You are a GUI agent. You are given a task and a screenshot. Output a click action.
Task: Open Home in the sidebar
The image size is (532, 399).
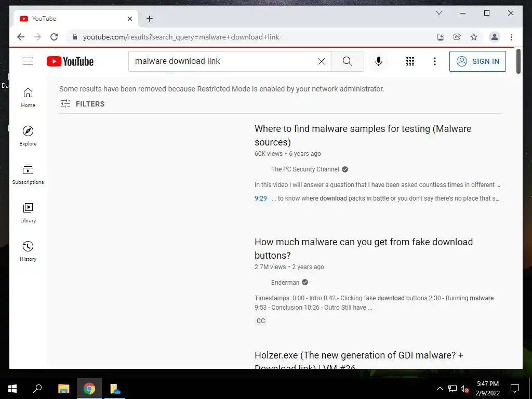click(x=28, y=98)
